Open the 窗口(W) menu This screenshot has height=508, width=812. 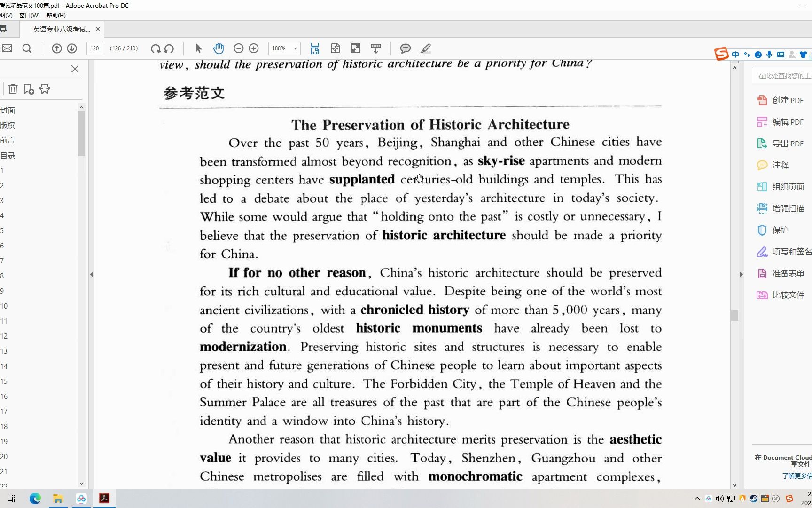30,15
